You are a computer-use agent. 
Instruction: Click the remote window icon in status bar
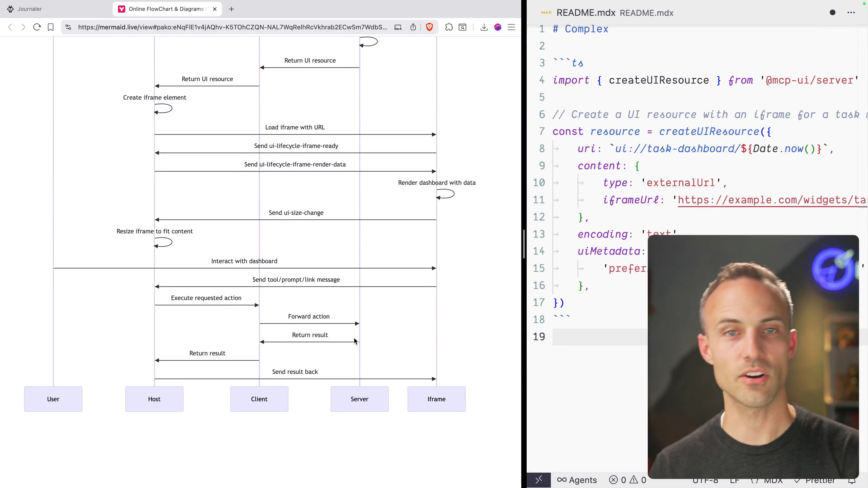538,480
